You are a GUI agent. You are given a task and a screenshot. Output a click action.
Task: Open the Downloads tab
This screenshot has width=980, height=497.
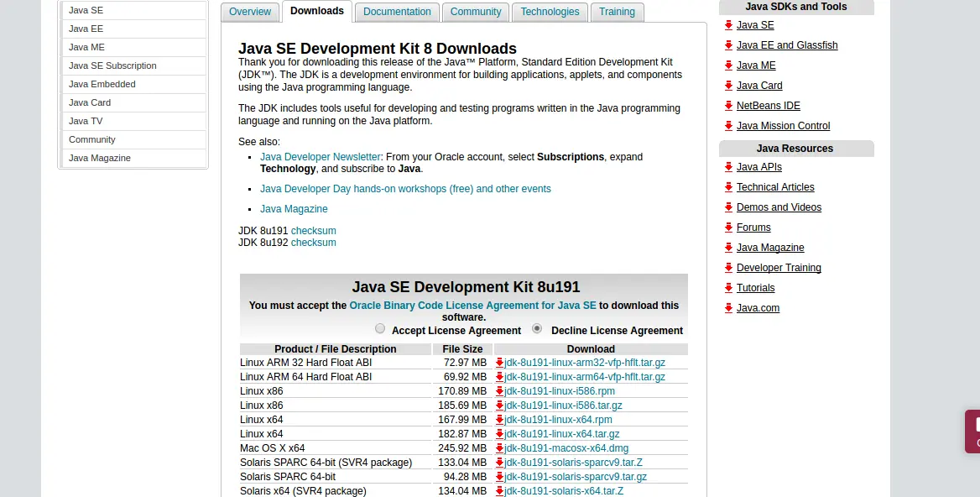(317, 11)
